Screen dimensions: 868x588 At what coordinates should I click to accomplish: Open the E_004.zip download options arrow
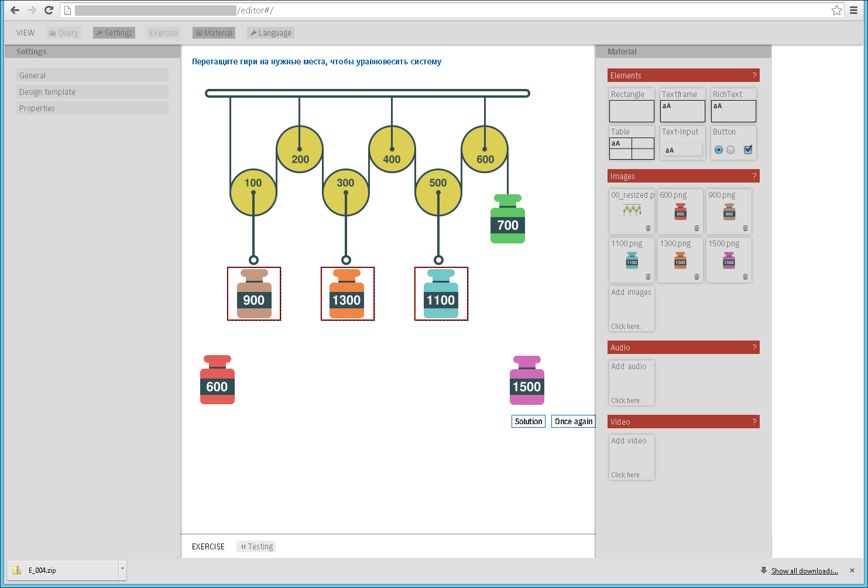click(122, 570)
